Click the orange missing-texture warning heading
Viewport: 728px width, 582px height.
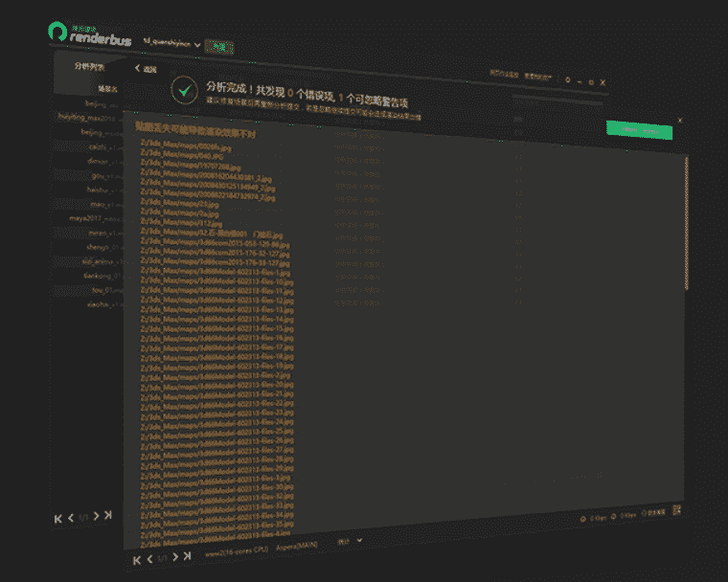[x=195, y=130]
